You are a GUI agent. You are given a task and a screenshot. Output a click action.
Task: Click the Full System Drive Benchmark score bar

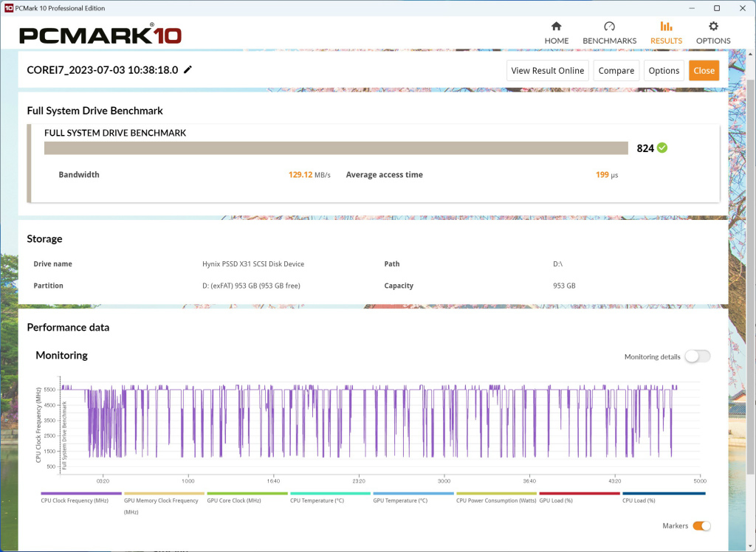click(336, 148)
